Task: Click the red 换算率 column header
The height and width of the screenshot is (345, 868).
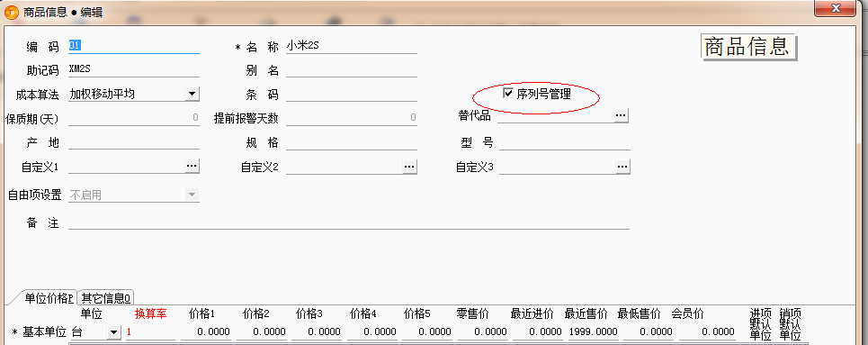Action: [x=150, y=314]
